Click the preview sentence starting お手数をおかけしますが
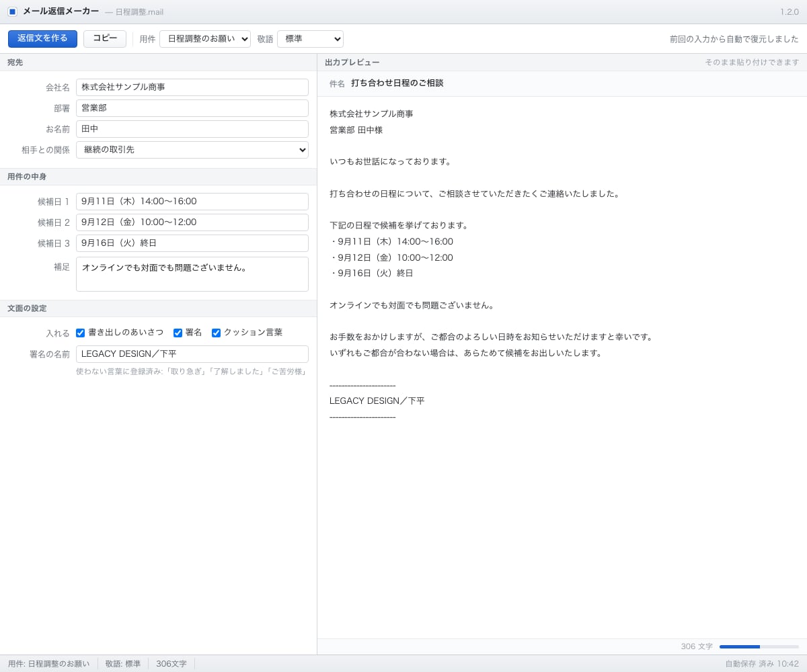 point(492,337)
